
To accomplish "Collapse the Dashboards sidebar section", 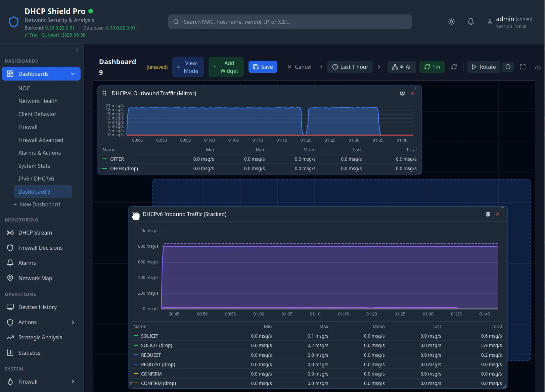I will [x=73, y=74].
